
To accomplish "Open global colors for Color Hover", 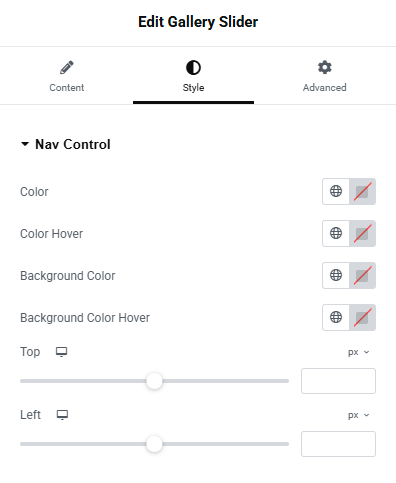I will pos(336,233).
